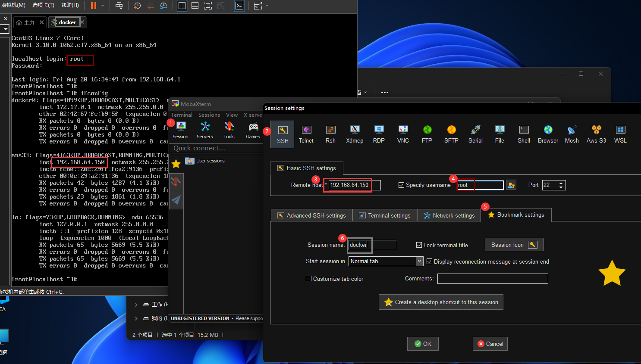
Task: Pick the SFTP session type
Action: 451,134
